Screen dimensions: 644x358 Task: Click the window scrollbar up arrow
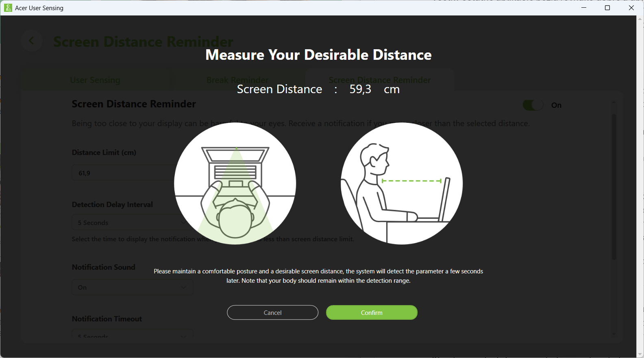click(640, 19)
